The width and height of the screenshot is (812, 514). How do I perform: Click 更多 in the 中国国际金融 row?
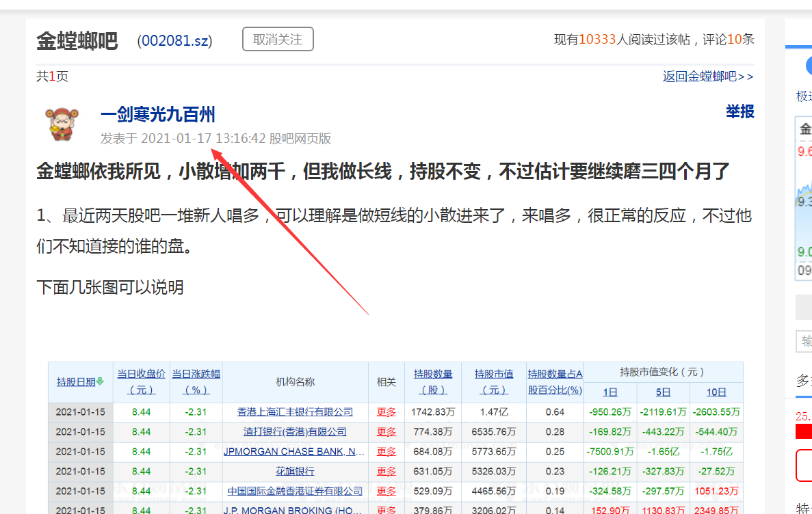click(x=386, y=491)
